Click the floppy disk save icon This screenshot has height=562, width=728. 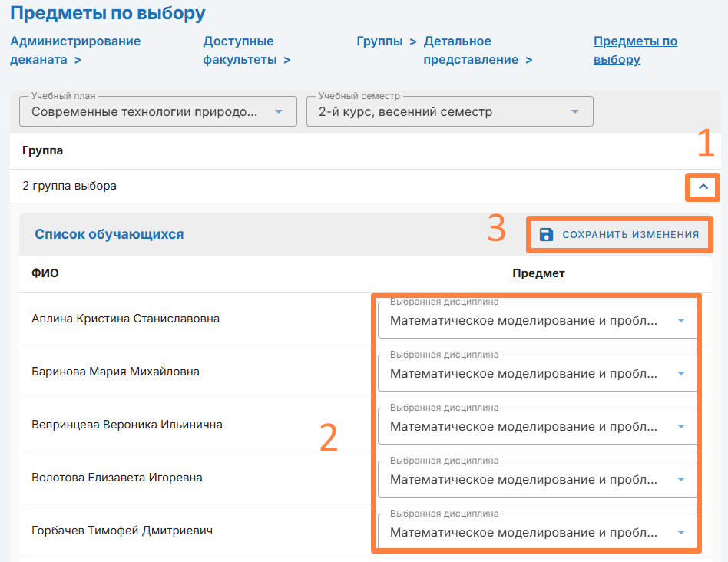point(546,234)
